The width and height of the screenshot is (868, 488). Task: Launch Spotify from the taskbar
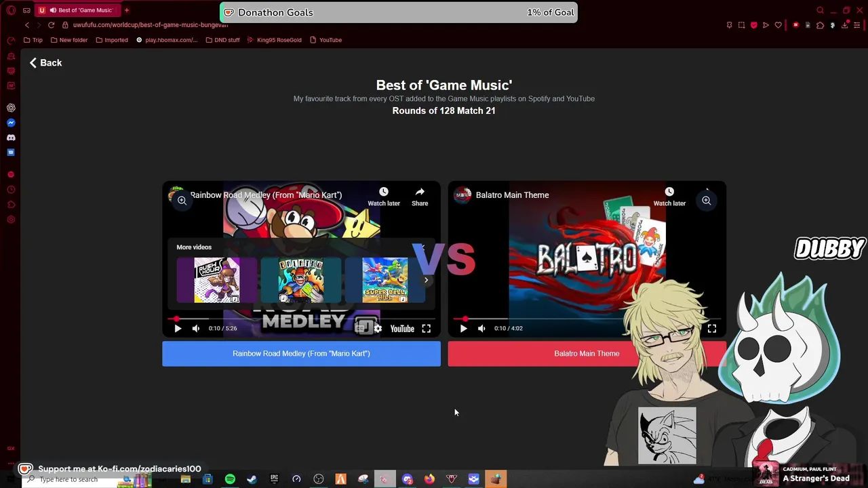click(x=230, y=479)
